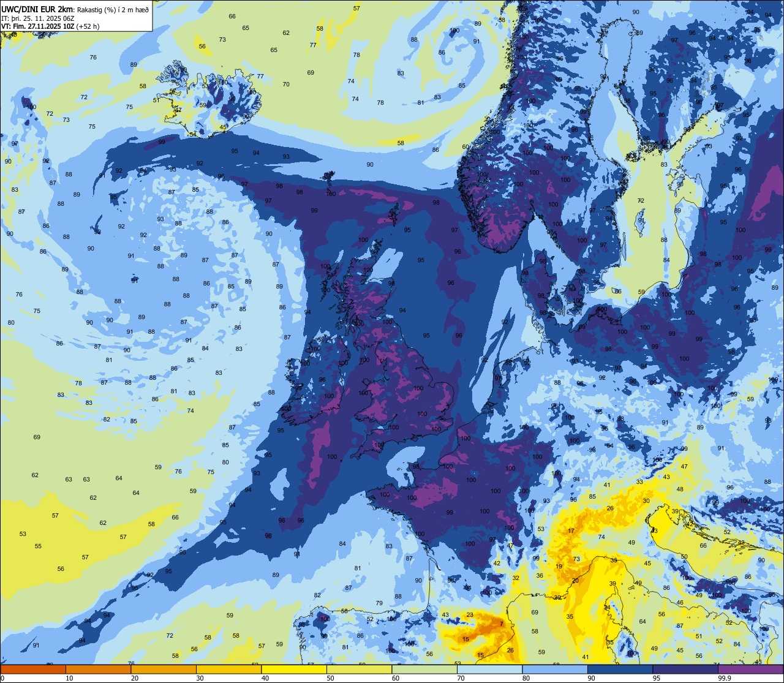Pick the pale green segment between 60 and 70

click(424, 669)
